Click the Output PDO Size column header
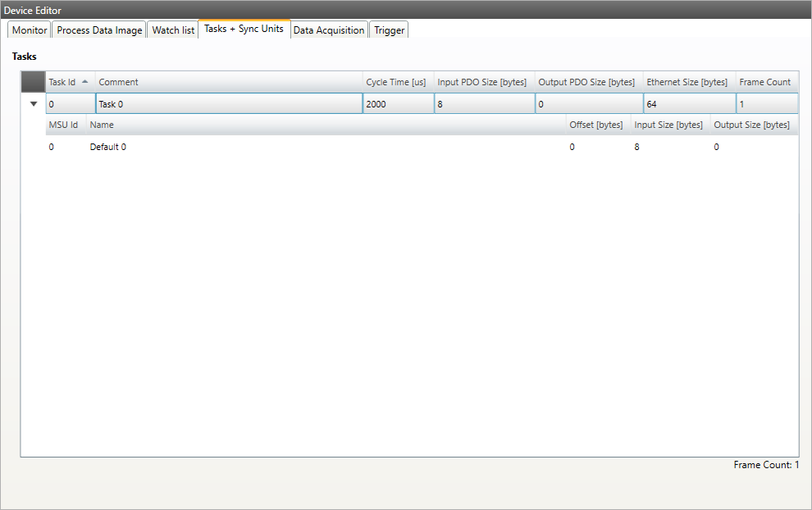The image size is (812, 510). (586, 82)
